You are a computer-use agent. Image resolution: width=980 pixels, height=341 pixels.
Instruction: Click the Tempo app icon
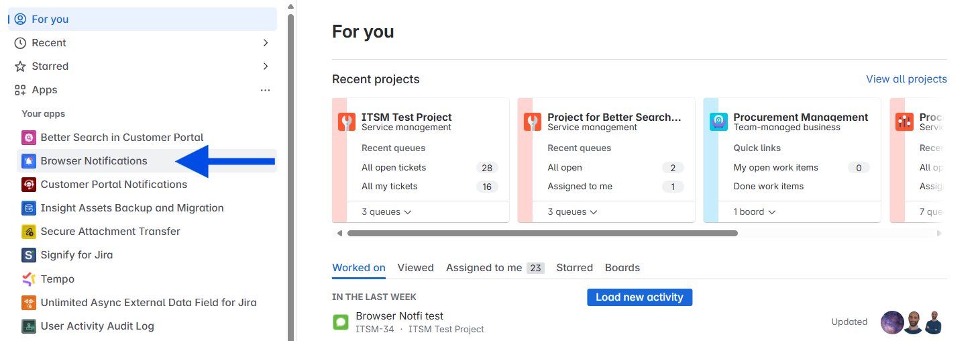(28, 279)
